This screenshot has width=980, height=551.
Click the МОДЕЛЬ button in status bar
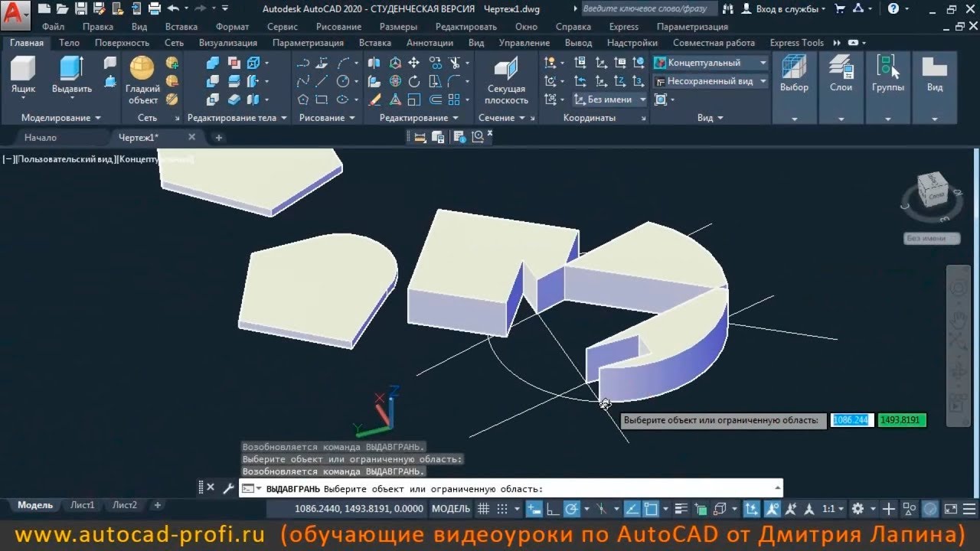click(451, 508)
